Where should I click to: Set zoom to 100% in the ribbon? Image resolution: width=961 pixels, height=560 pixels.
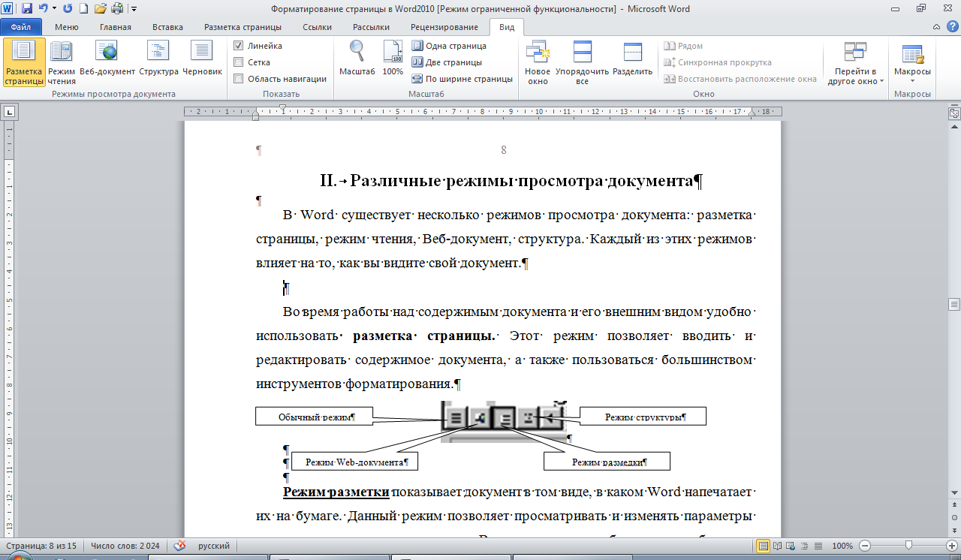[x=393, y=59]
